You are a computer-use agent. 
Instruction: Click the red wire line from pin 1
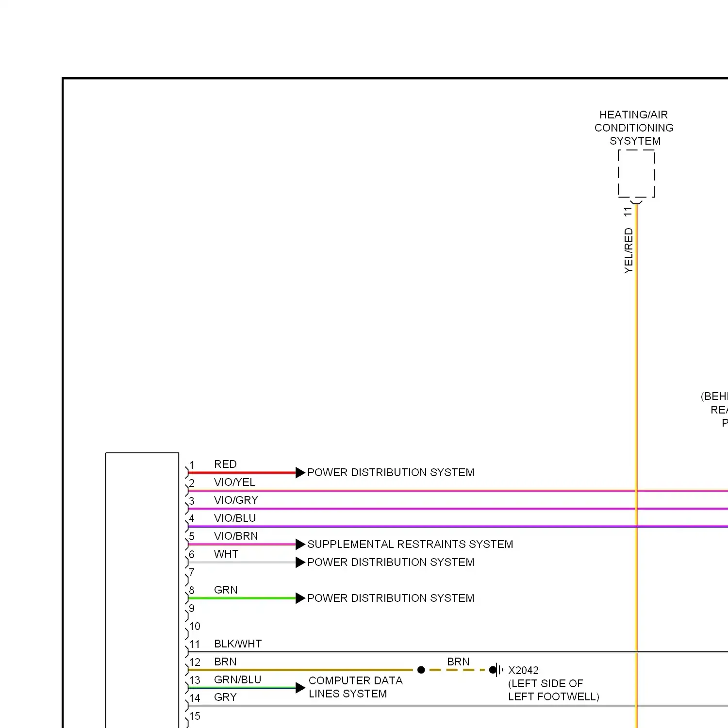[x=242, y=472]
